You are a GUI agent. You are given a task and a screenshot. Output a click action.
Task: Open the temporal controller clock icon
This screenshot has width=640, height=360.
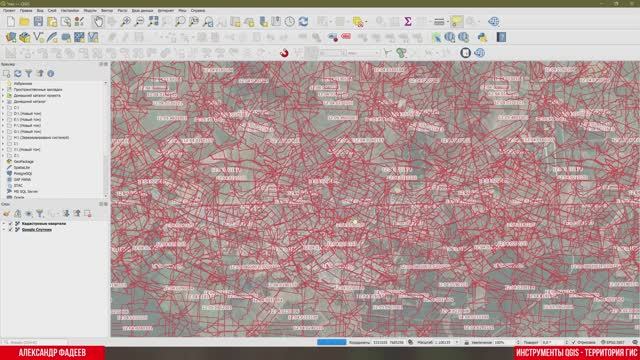pyautogui.click(x=289, y=22)
